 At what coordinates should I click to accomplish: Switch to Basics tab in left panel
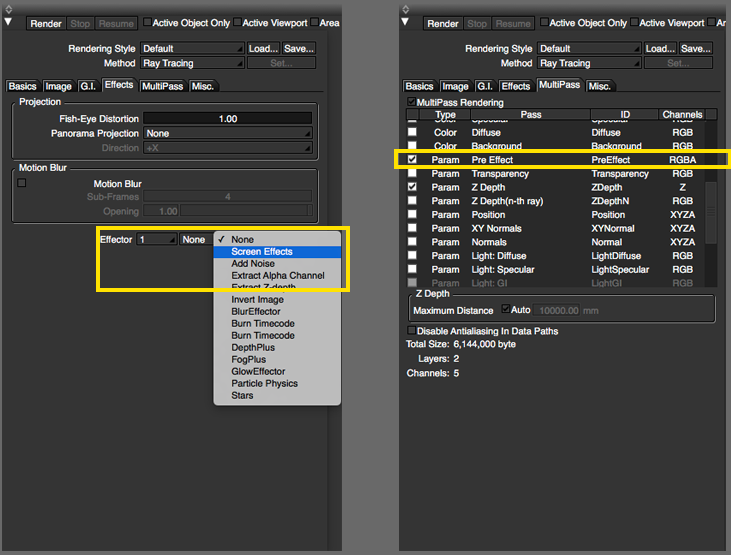[x=22, y=86]
